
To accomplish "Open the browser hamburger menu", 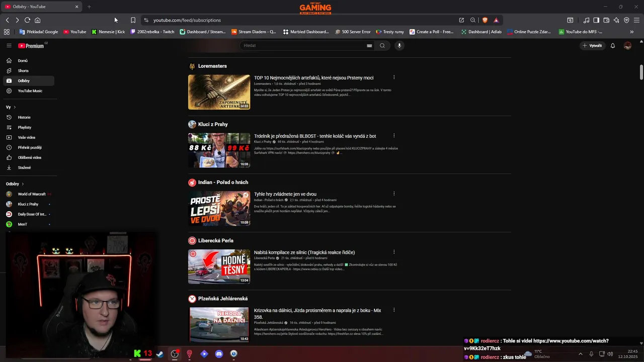I will [x=637, y=20].
